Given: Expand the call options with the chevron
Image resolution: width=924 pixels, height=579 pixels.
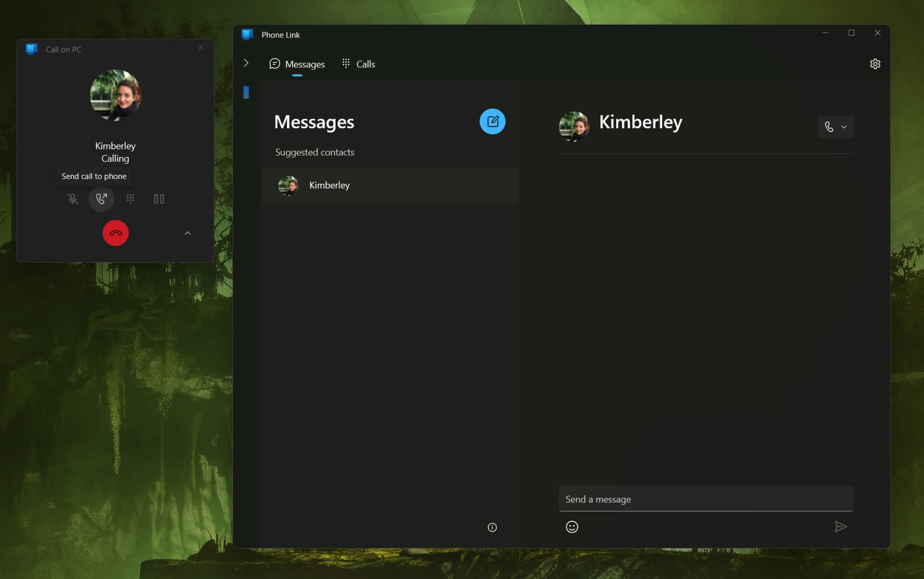Looking at the screenshot, I should coord(187,233).
